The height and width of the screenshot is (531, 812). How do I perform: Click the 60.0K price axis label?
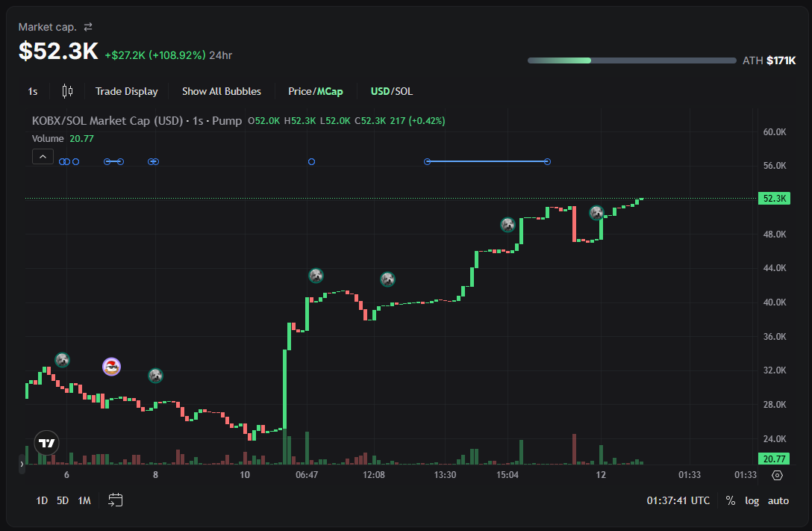point(774,132)
